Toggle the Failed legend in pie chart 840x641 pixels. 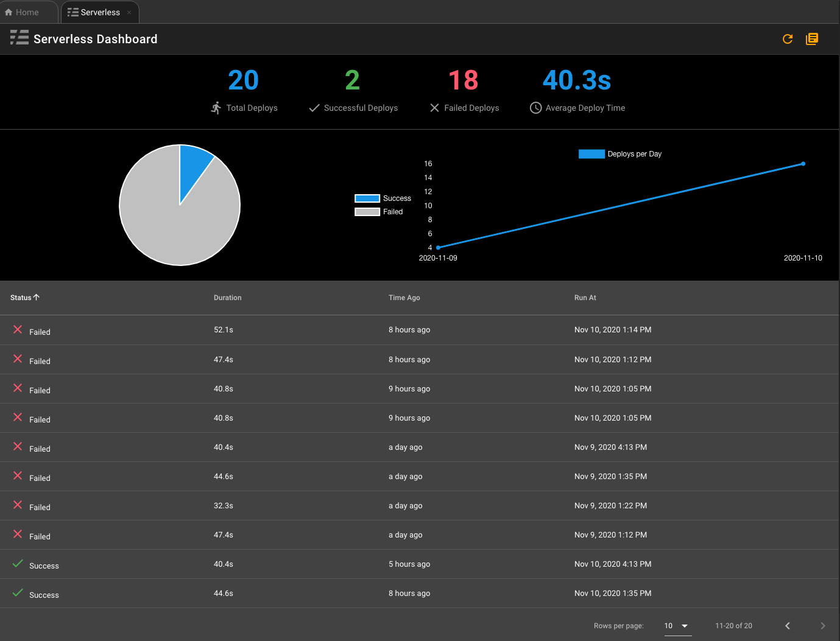367,212
